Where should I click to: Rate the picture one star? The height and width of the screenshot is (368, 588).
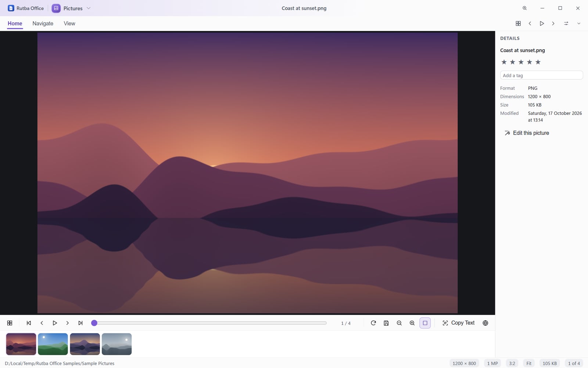[504, 62]
